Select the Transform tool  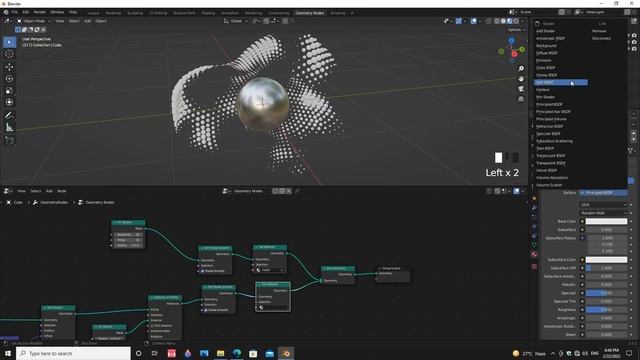9,102
